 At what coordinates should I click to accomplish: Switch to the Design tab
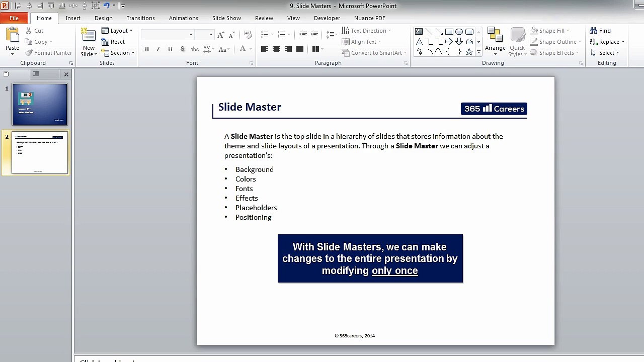pos(104,18)
